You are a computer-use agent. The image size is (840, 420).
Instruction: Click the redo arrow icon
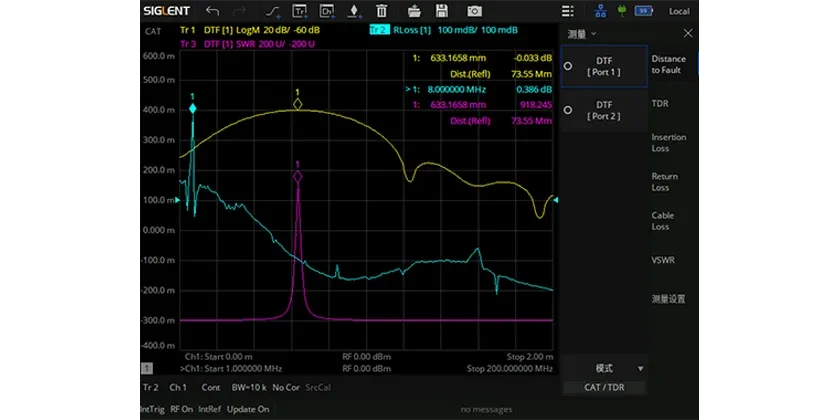point(239,11)
